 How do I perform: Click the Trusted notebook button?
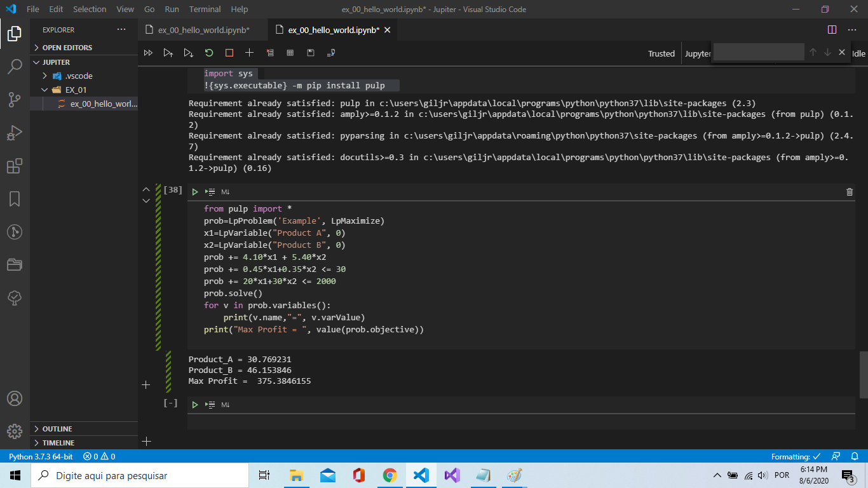tap(661, 53)
